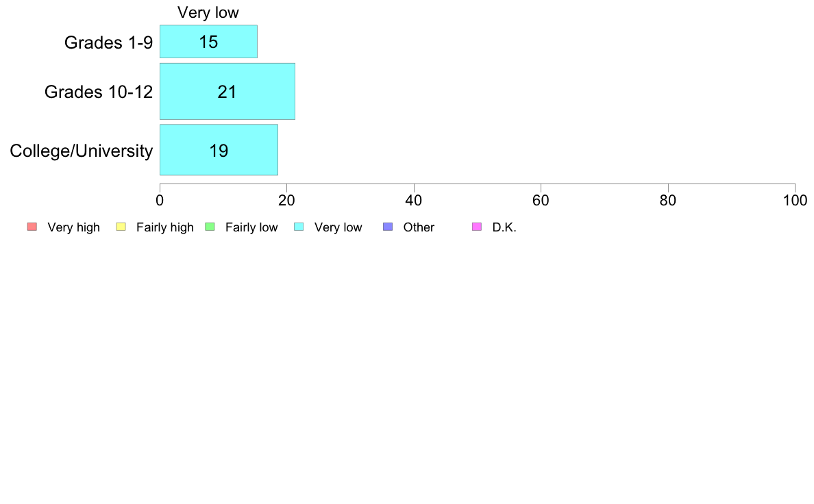Select the Grades 10-12 bar showing 21
Viewport: 814px width, 504px height.
pyautogui.click(x=227, y=91)
